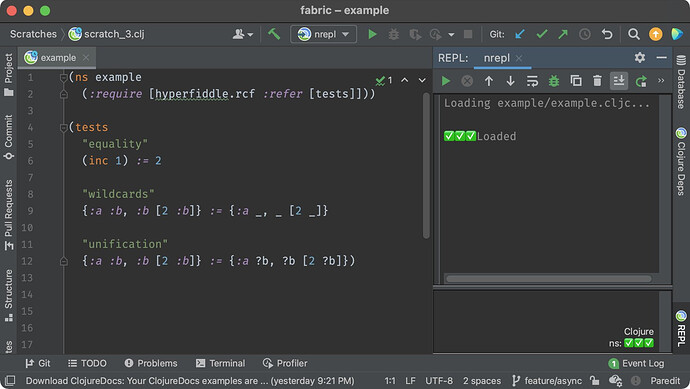Toggle scroll to end in REPL
The height and width of the screenshot is (389, 690).
[x=619, y=81]
